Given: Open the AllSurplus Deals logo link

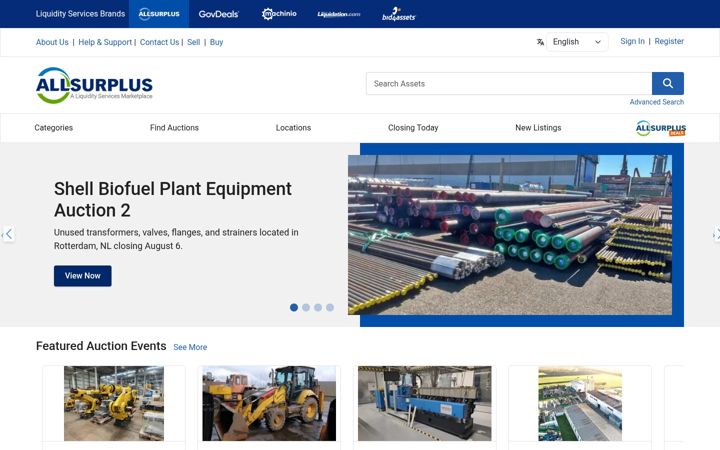Looking at the screenshot, I should coord(661,128).
